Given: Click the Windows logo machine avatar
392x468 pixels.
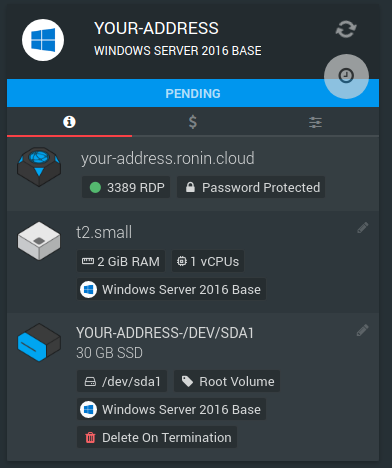Looking at the screenshot, I should (x=43, y=40).
